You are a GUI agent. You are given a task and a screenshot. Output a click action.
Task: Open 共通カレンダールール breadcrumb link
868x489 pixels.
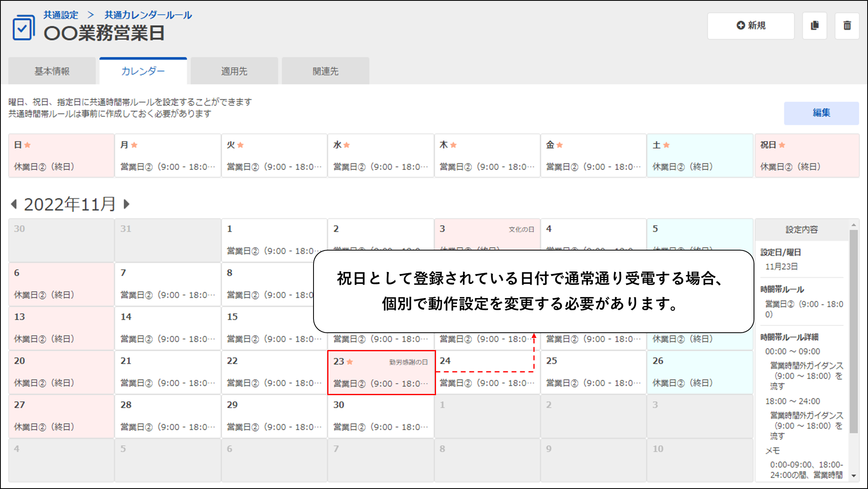click(x=148, y=15)
